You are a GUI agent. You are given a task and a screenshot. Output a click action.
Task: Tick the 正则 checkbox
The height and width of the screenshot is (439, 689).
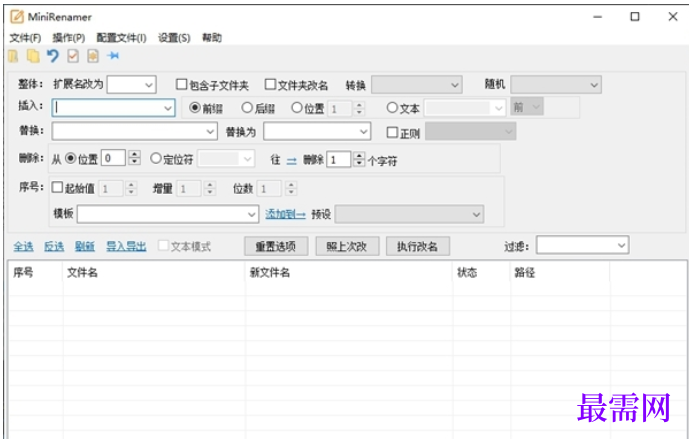pos(392,132)
